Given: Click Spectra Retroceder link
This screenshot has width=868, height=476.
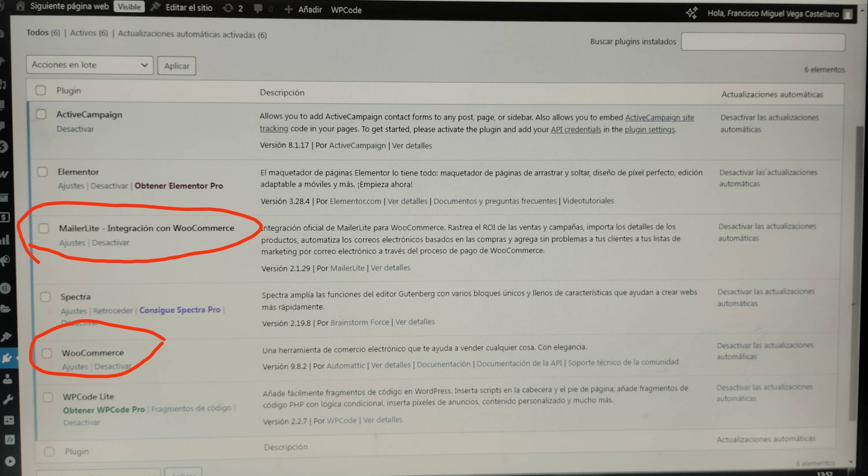Looking at the screenshot, I should pyautogui.click(x=113, y=311).
